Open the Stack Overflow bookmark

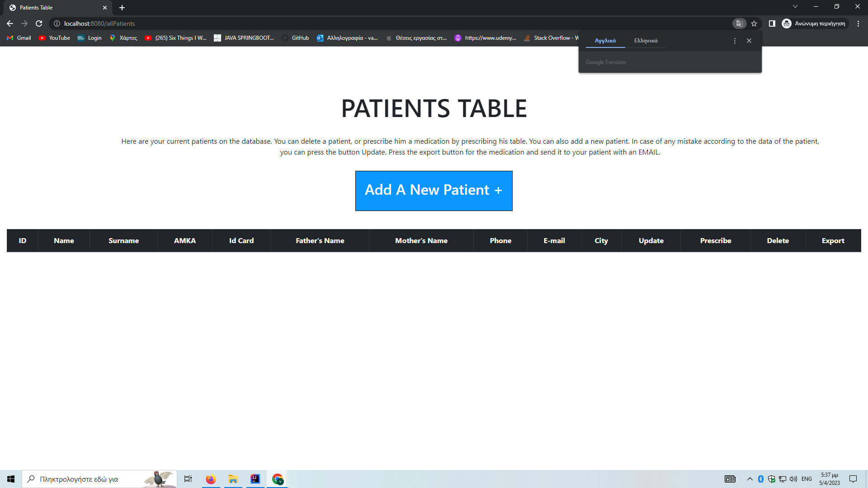pyautogui.click(x=551, y=38)
